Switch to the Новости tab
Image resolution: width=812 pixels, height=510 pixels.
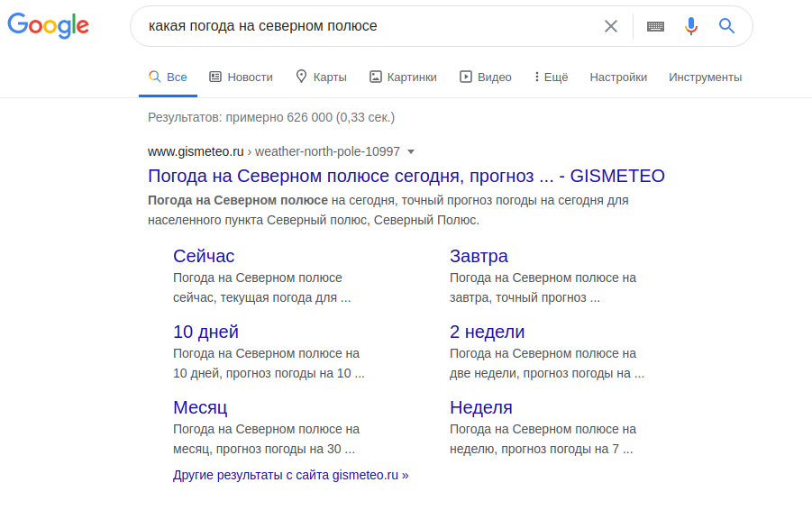click(241, 77)
